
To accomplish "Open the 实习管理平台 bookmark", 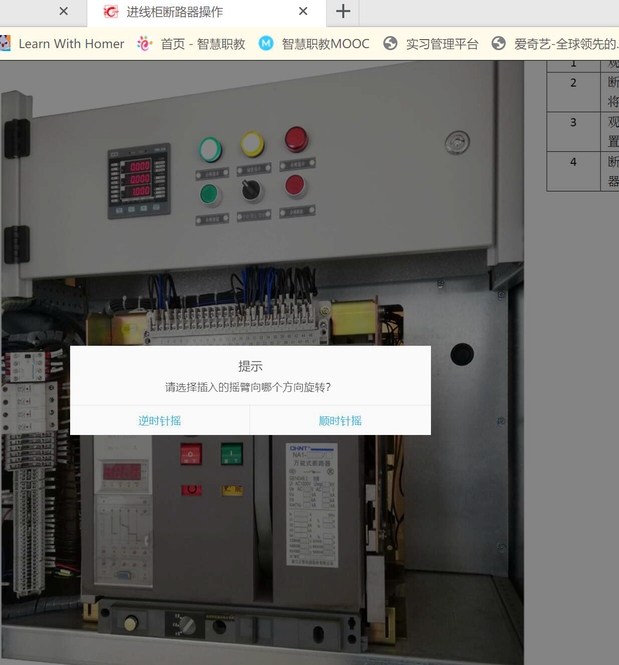I will (431, 44).
